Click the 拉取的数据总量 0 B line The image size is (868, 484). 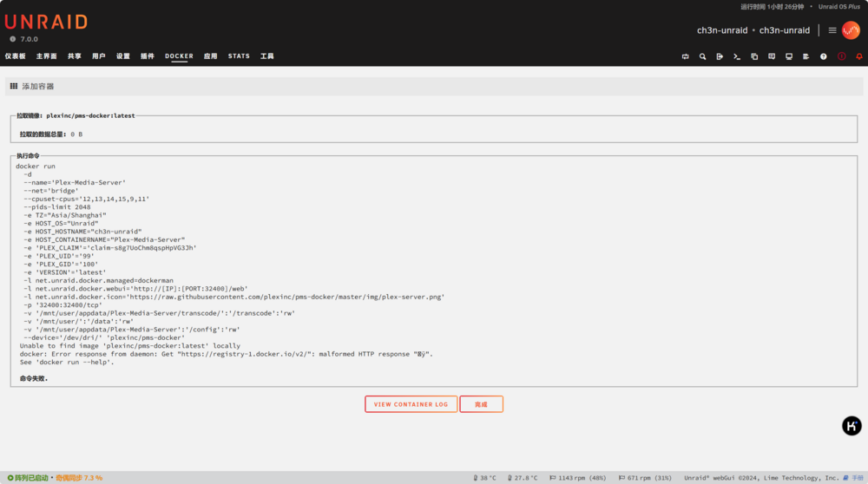51,134
